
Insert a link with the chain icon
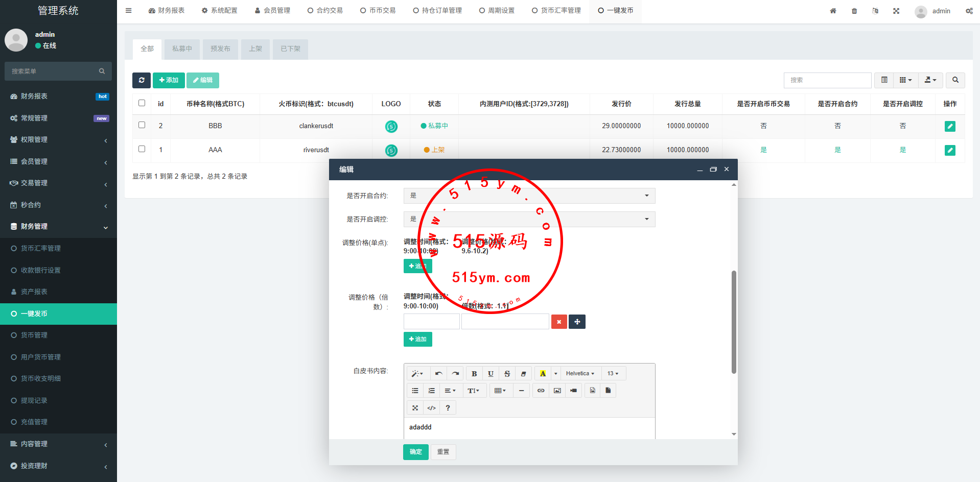(541, 391)
